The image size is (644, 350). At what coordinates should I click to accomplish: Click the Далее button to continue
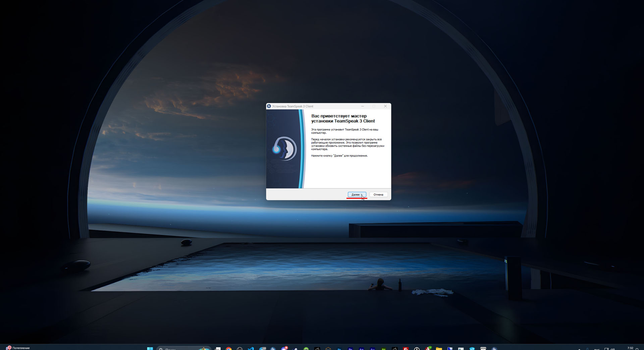click(x=357, y=194)
